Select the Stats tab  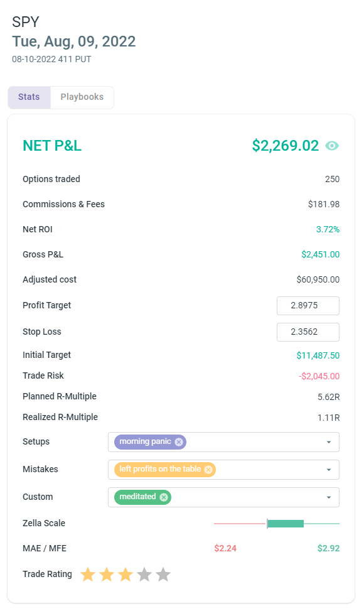tap(29, 97)
